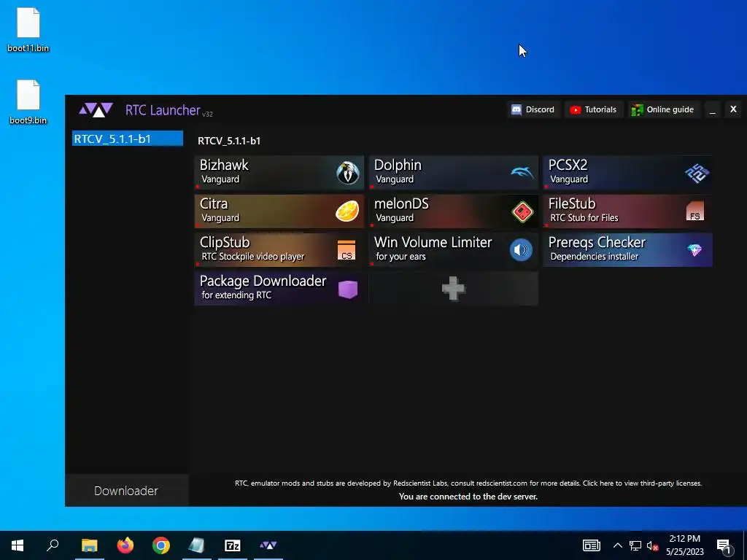The width and height of the screenshot is (747, 560).
Task: Click the RTC Launcher triangles logo
Action: [x=96, y=110]
